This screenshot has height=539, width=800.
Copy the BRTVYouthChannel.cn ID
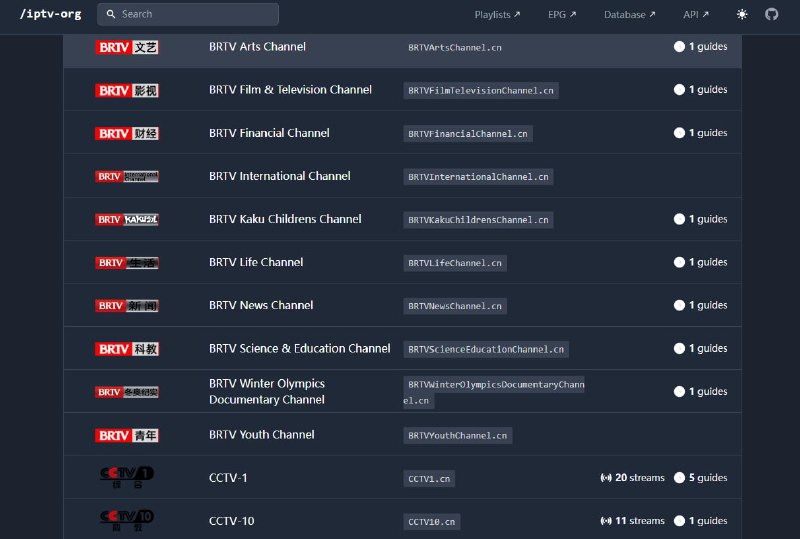pos(458,436)
